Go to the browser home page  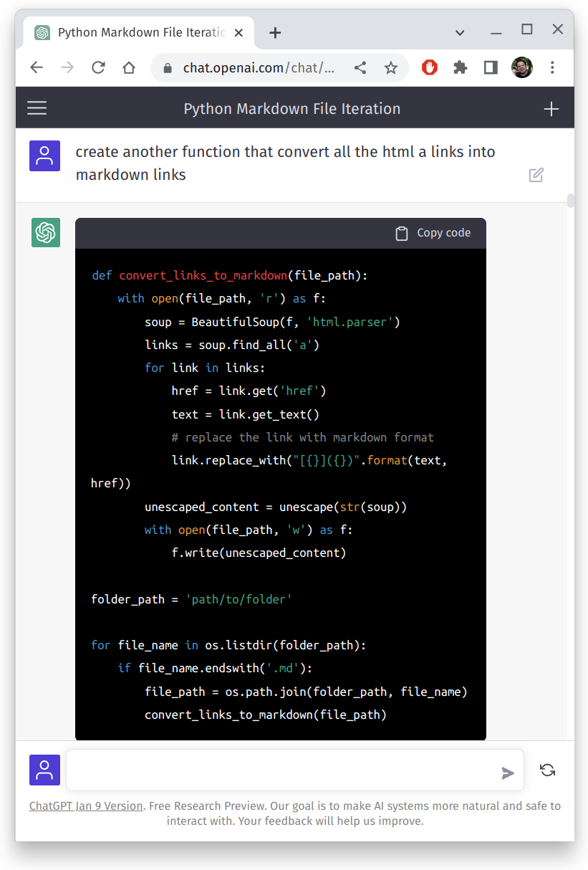tap(129, 67)
